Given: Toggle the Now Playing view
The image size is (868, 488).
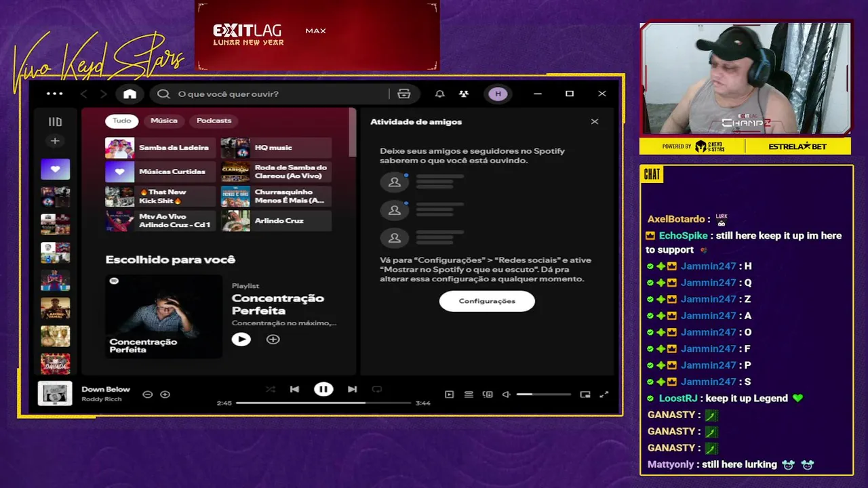Looking at the screenshot, I should point(449,394).
